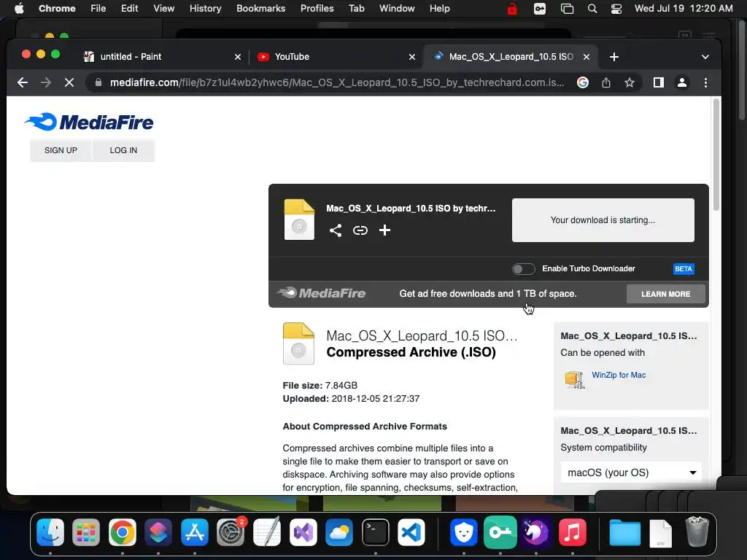Click the ISO file icon beside Compressed Archive

(x=298, y=344)
